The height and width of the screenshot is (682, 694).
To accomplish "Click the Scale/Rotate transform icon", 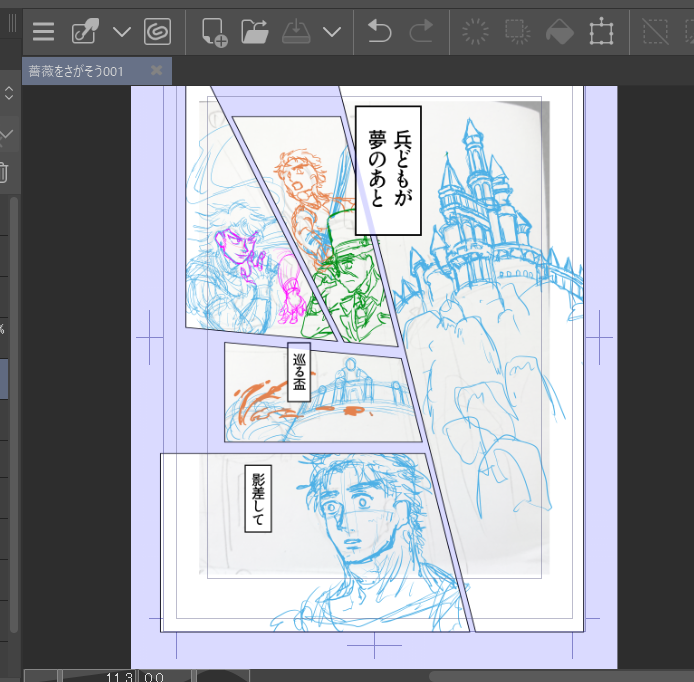I will 601,31.
